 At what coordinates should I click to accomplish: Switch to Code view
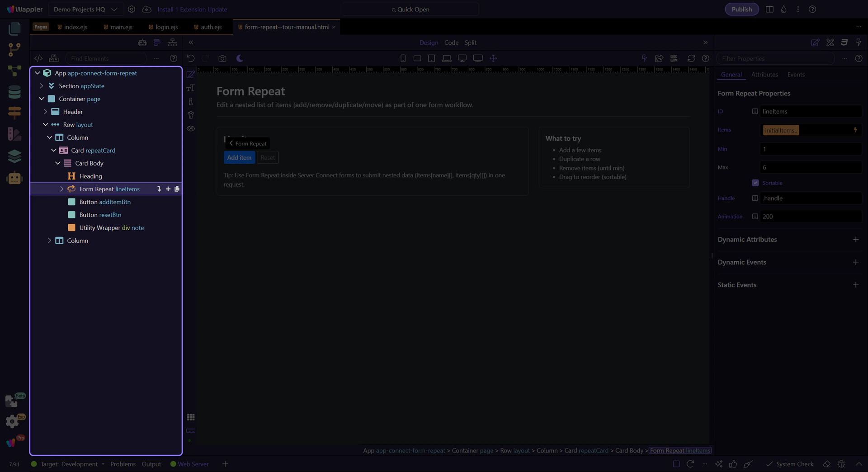[451, 42]
